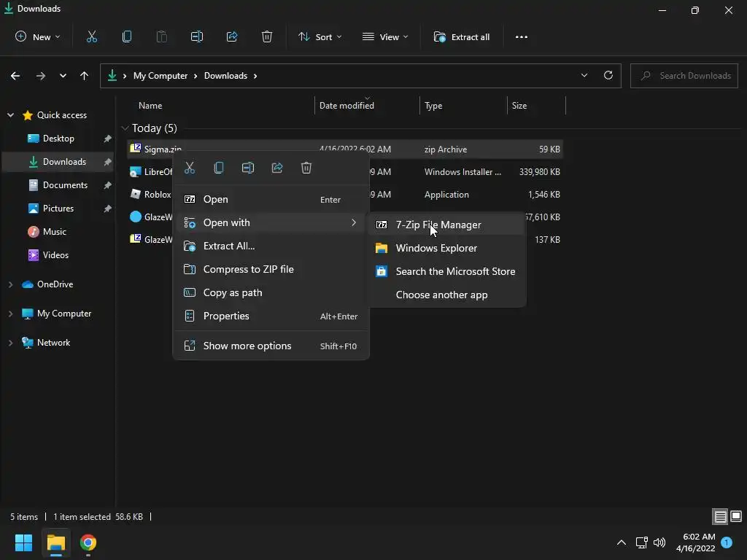Click the Delete trash icon in the context menu
Image resolution: width=747 pixels, height=560 pixels.
pos(306,168)
